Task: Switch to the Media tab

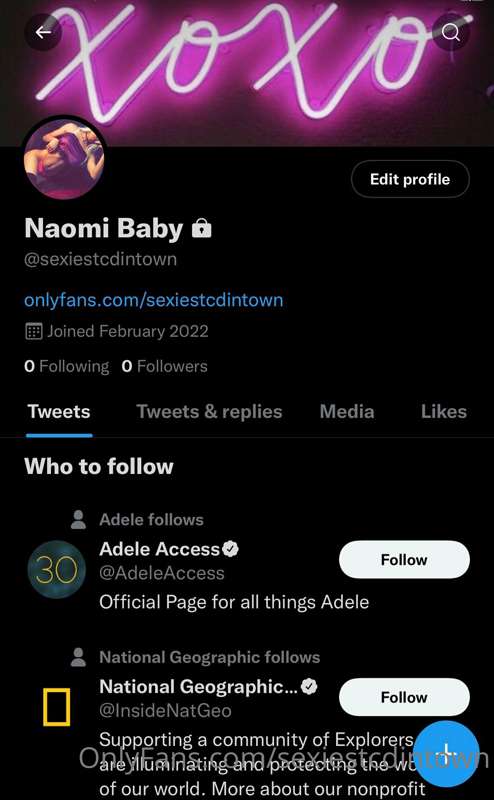Action: click(347, 412)
